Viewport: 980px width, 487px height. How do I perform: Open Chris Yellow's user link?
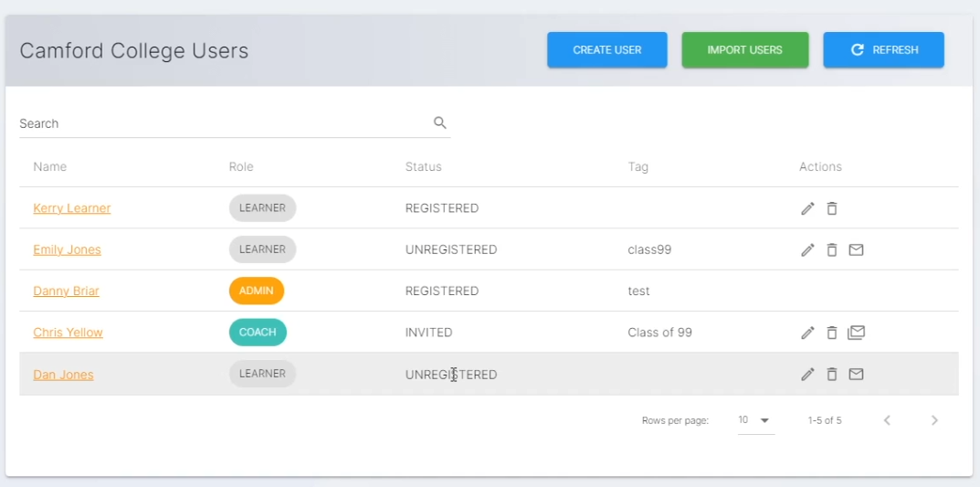(68, 333)
